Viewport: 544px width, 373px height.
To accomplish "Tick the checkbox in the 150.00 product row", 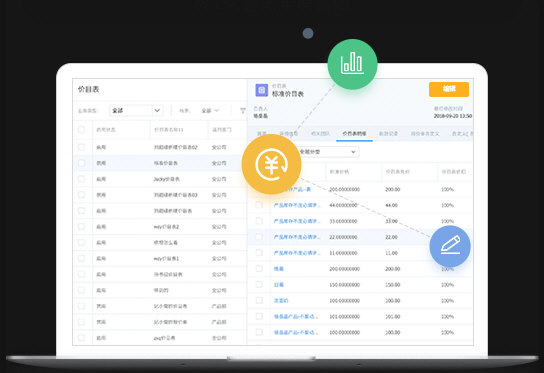I will point(259,285).
